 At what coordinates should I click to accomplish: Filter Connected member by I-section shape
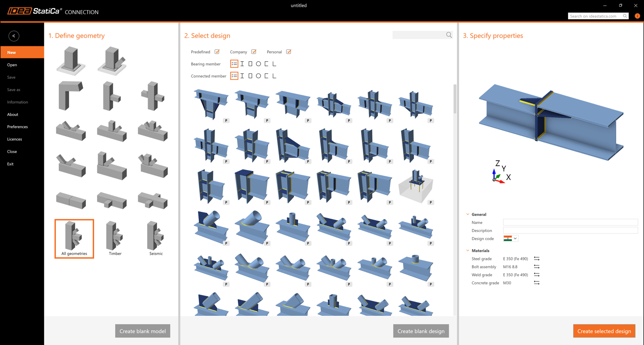pyautogui.click(x=242, y=76)
